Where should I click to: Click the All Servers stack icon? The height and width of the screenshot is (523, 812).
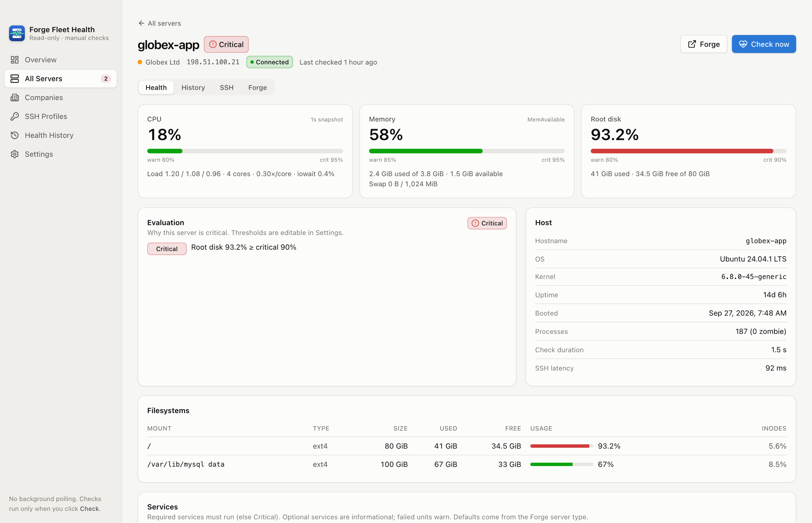coord(14,79)
